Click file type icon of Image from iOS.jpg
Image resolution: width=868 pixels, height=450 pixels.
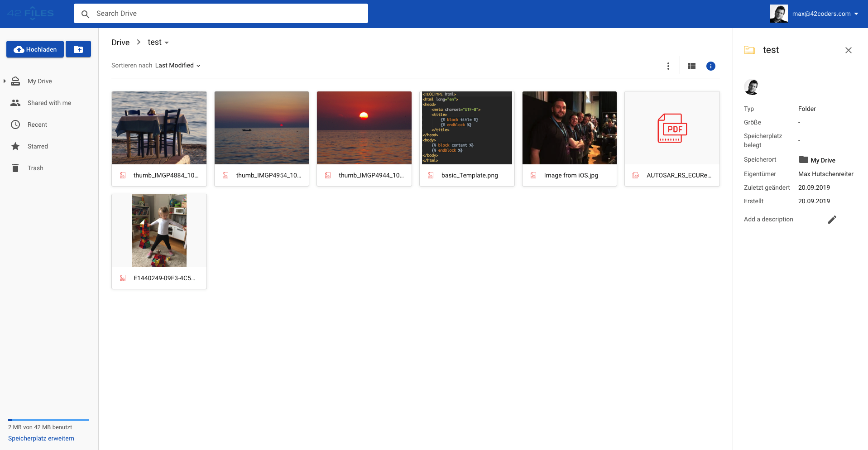[533, 175]
